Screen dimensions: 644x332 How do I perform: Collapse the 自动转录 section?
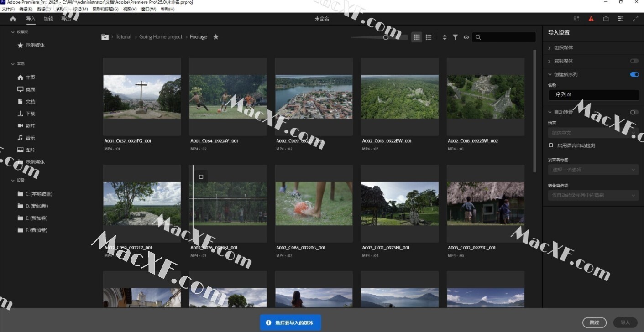550,112
